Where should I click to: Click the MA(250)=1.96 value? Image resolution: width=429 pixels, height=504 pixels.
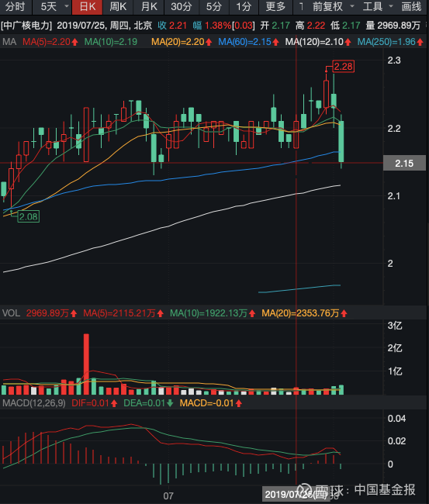click(390, 42)
